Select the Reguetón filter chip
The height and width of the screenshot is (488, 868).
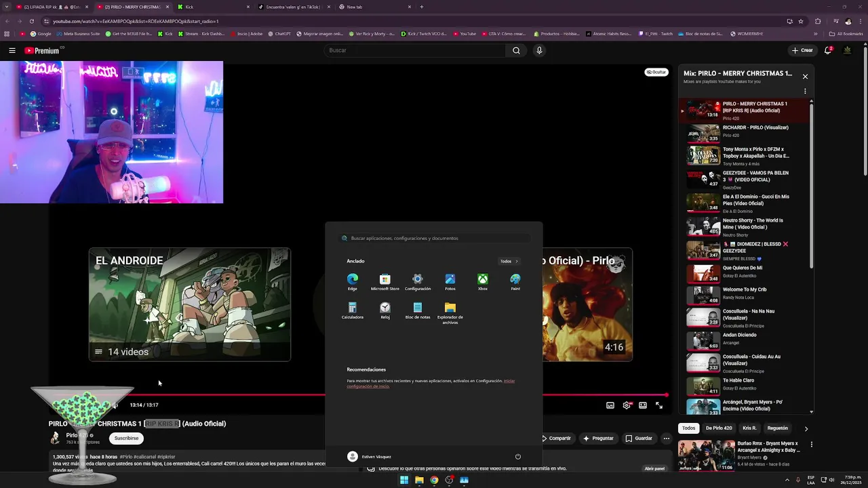point(778,428)
